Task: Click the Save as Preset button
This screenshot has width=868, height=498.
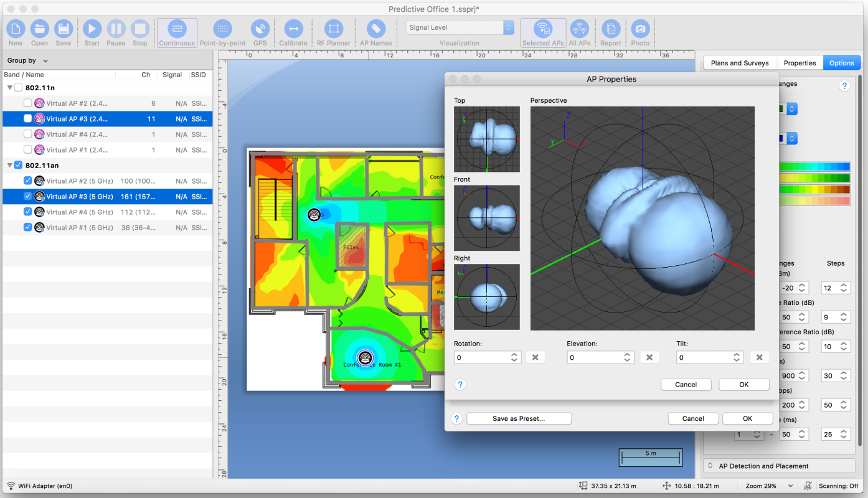Action: [x=519, y=418]
